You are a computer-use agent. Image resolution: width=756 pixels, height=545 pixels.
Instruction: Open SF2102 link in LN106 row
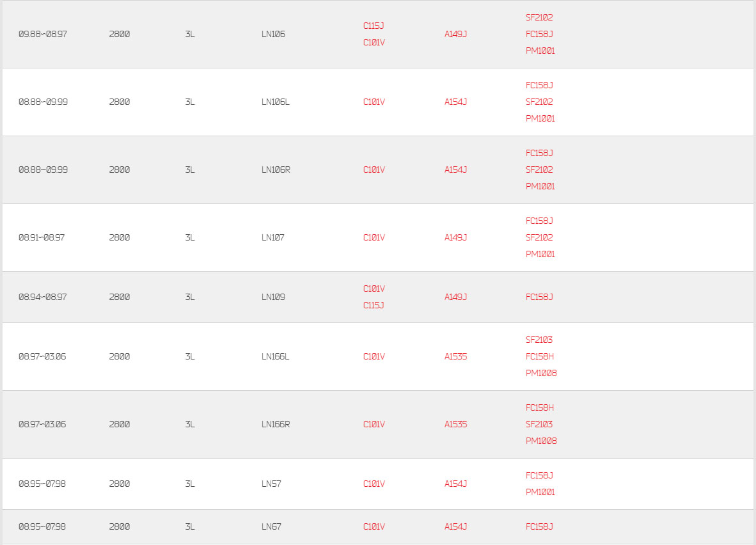pyautogui.click(x=539, y=17)
